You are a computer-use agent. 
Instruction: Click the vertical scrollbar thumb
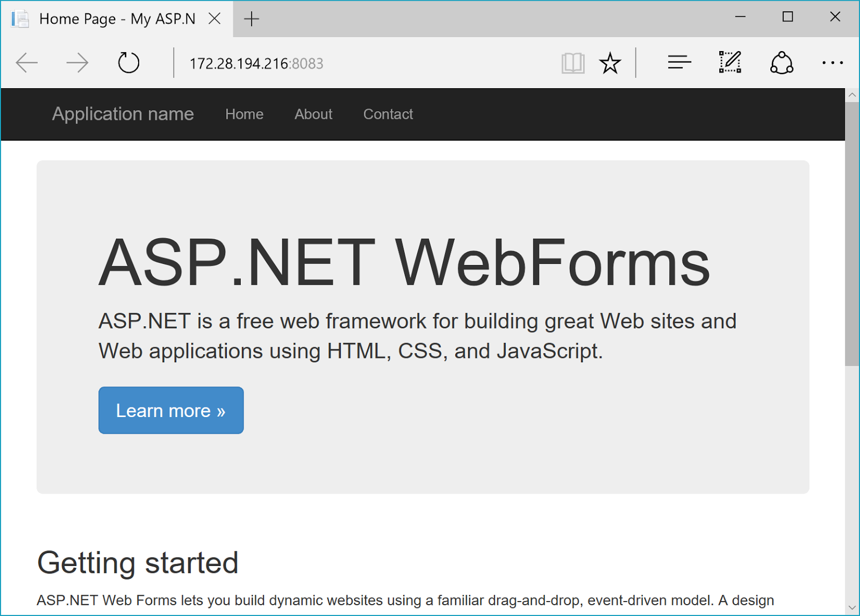click(x=852, y=234)
